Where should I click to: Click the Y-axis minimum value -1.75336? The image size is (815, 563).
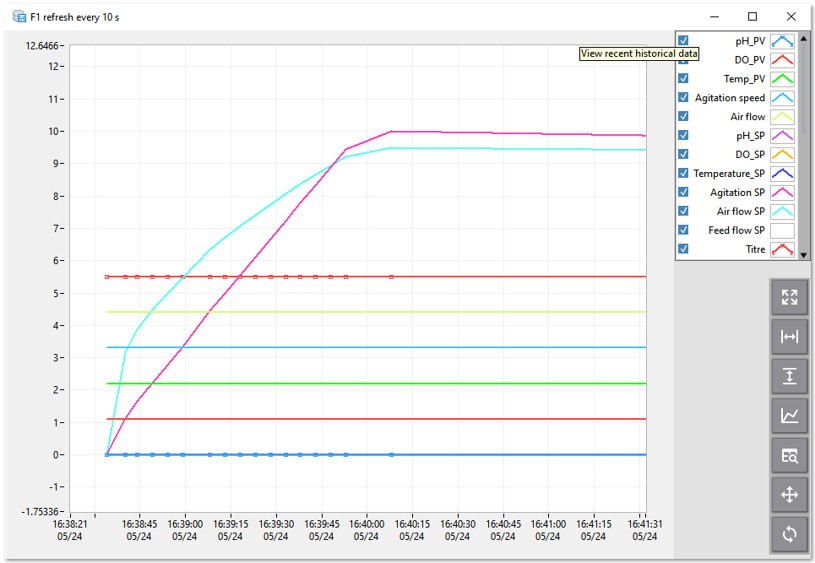[x=40, y=512]
